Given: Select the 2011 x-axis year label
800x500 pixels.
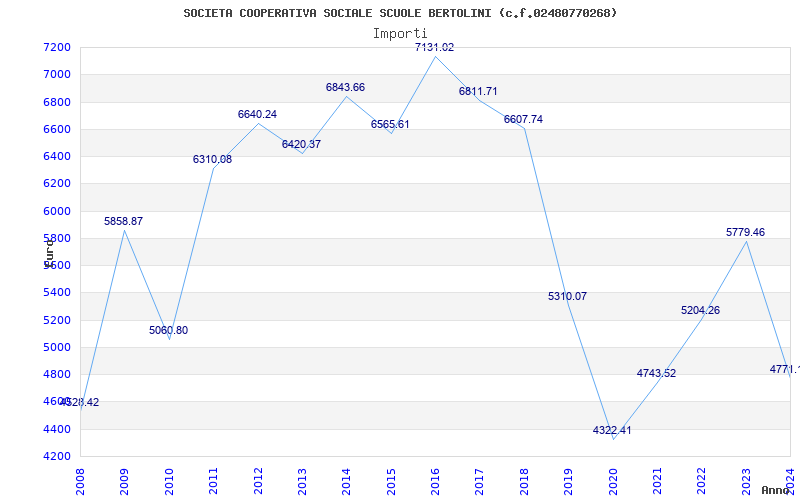Looking at the screenshot, I should coord(213,481).
